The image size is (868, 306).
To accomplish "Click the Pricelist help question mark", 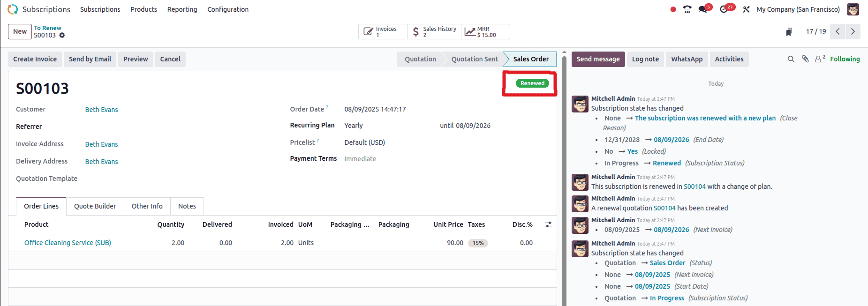I will pos(318,141).
